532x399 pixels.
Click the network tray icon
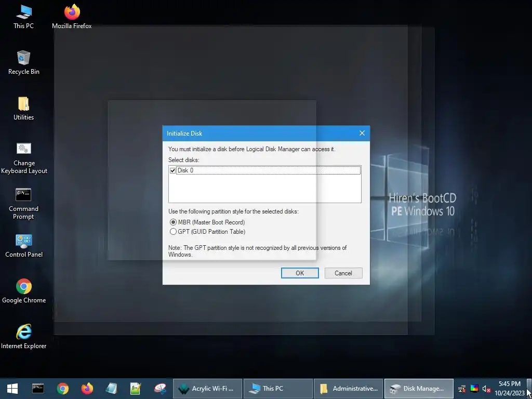point(462,389)
